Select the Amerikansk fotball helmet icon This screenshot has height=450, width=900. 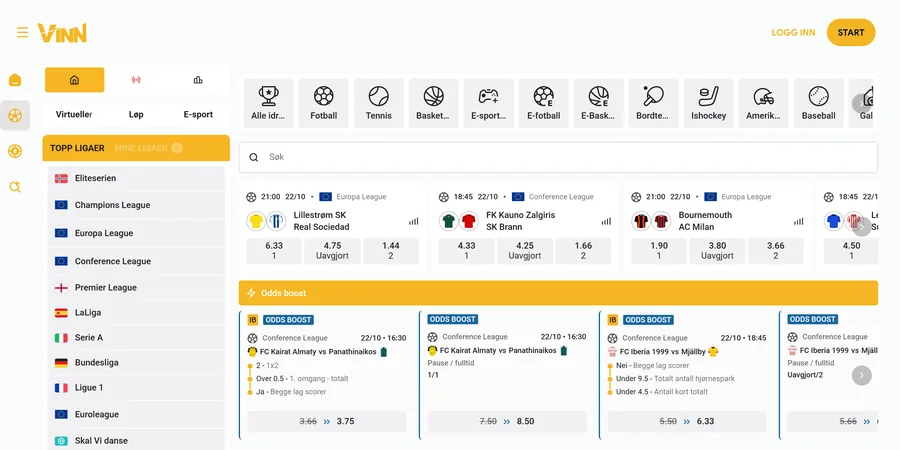763,103
